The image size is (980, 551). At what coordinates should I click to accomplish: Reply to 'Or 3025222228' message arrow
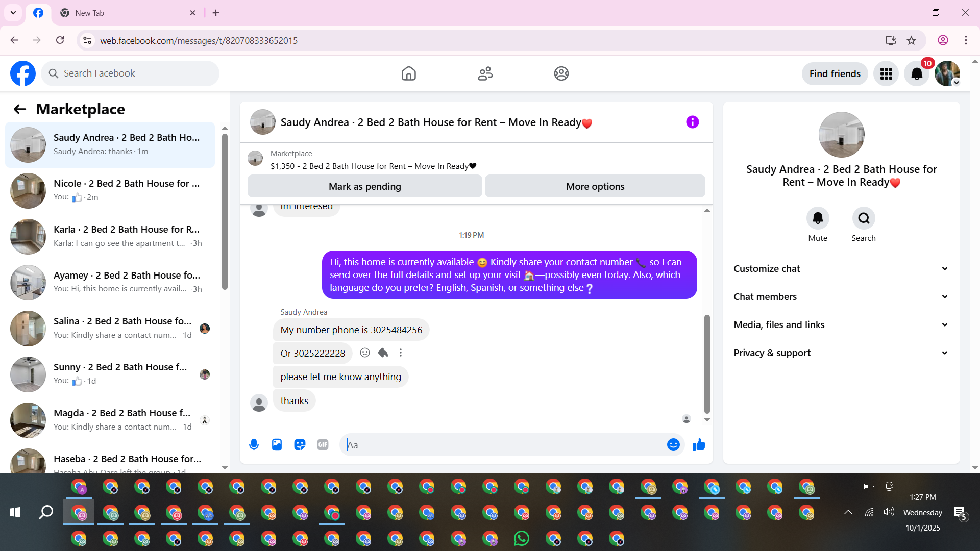pyautogui.click(x=383, y=353)
